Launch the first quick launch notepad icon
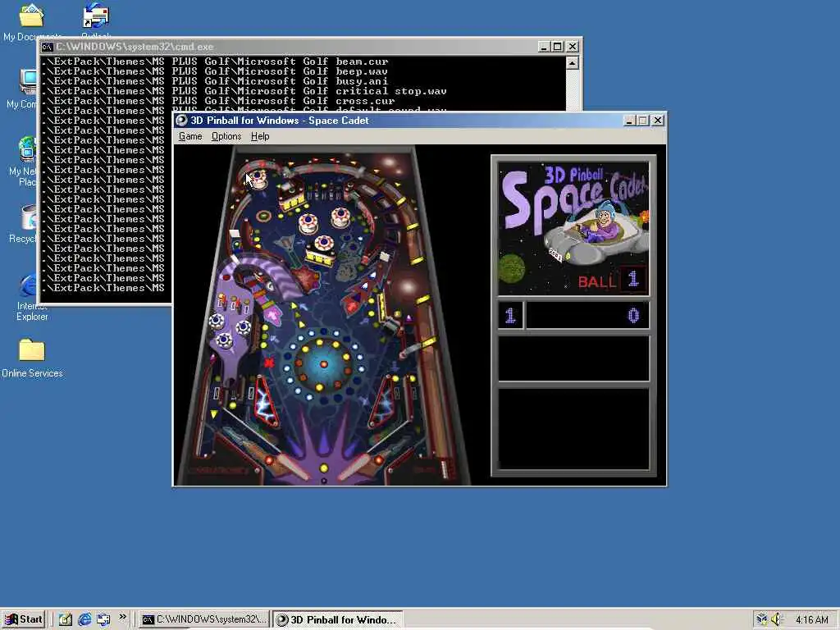This screenshot has width=840, height=630. click(66, 620)
